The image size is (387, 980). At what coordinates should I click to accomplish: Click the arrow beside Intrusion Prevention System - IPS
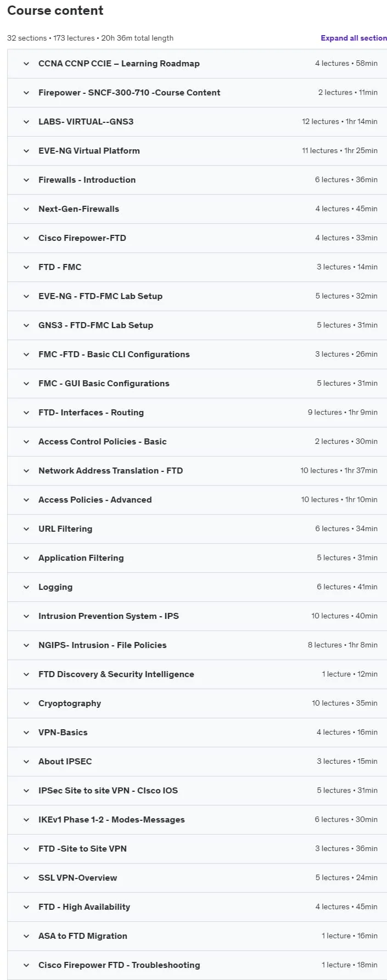click(x=26, y=616)
